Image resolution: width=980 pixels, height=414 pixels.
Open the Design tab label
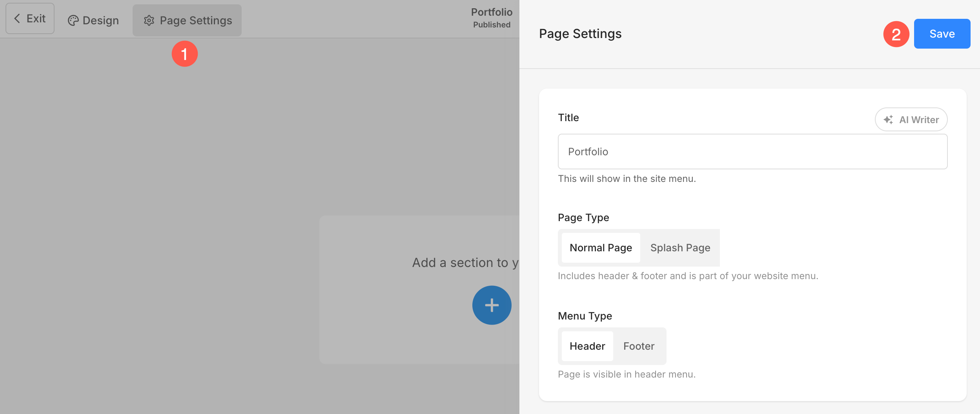(x=100, y=20)
